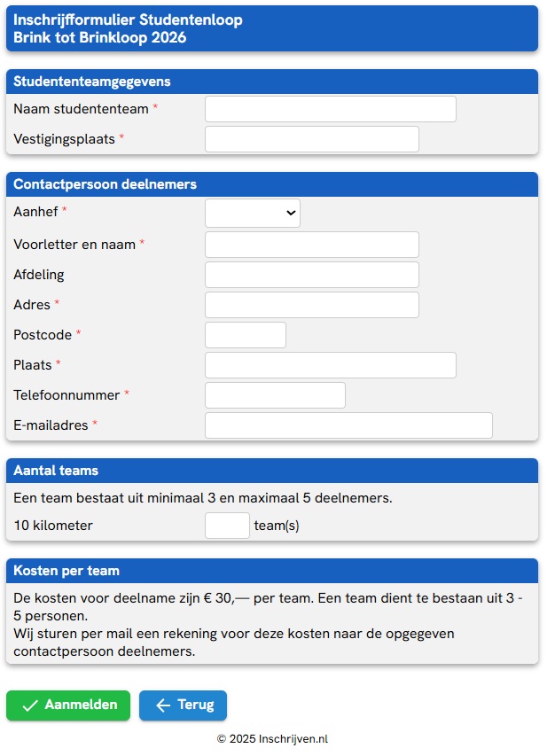Image resolution: width=547 pixels, height=756 pixels.
Task: Click the Afdeling text box
Action: [x=311, y=275]
